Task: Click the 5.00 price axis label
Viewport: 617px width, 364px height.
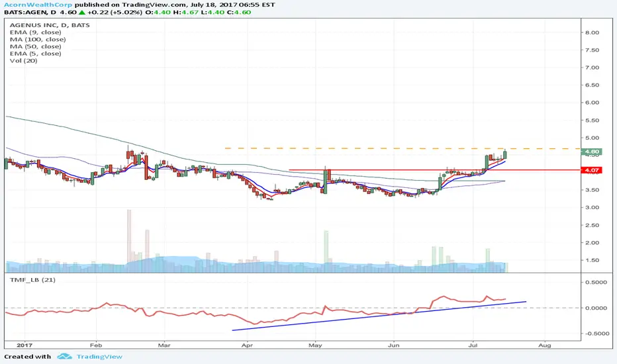Action: click(x=593, y=138)
